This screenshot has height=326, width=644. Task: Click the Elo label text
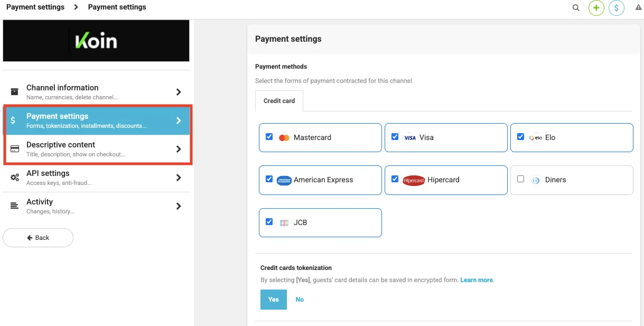pyautogui.click(x=550, y=137)
